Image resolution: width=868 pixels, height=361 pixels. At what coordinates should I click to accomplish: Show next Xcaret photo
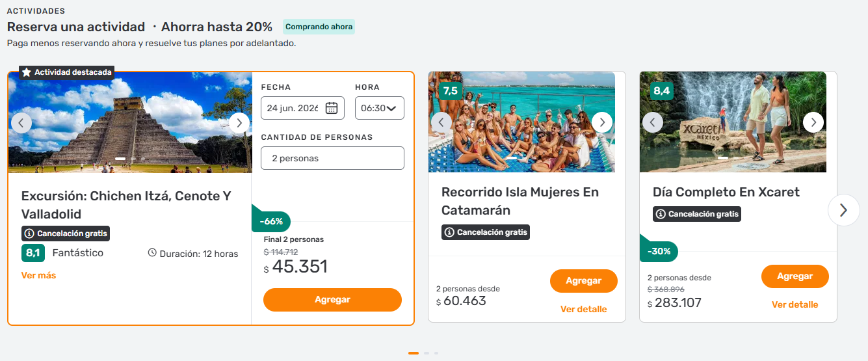pyautogui.click(x=813, y=122)
